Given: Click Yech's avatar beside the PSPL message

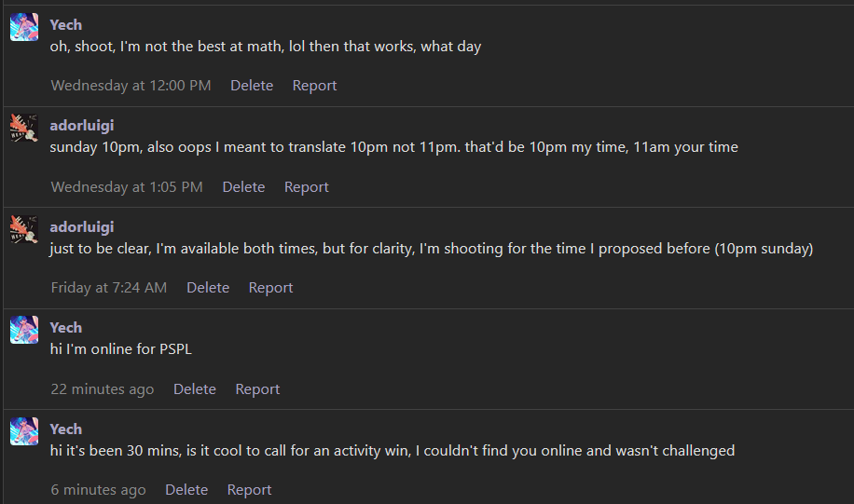Looking at the screenshot, I should (24, 330).
